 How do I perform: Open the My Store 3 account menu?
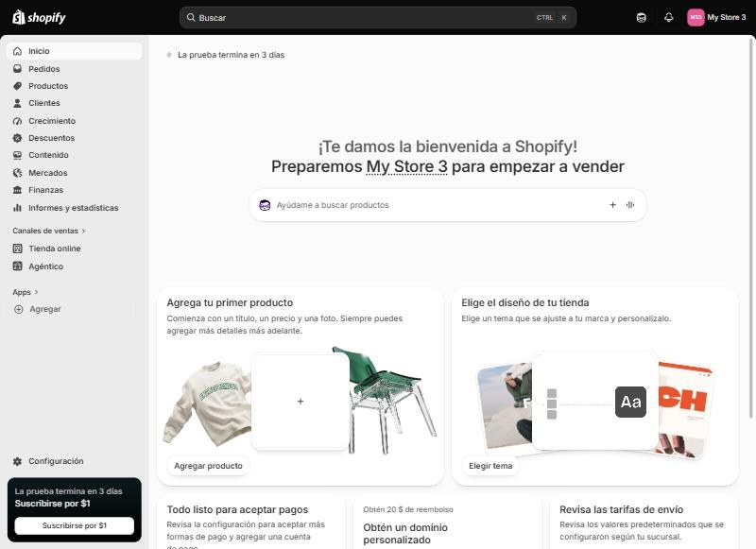pyautogui.click(x=716, y=17)
